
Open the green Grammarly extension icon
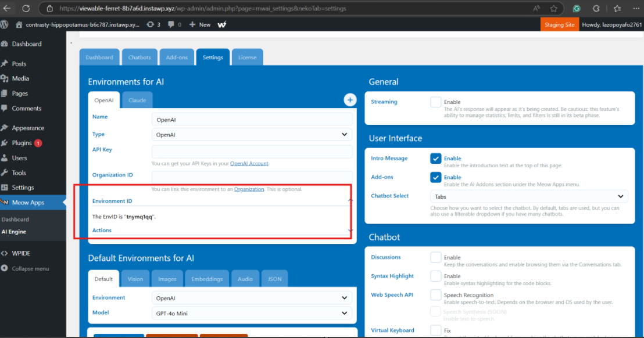tap(577, 8)
